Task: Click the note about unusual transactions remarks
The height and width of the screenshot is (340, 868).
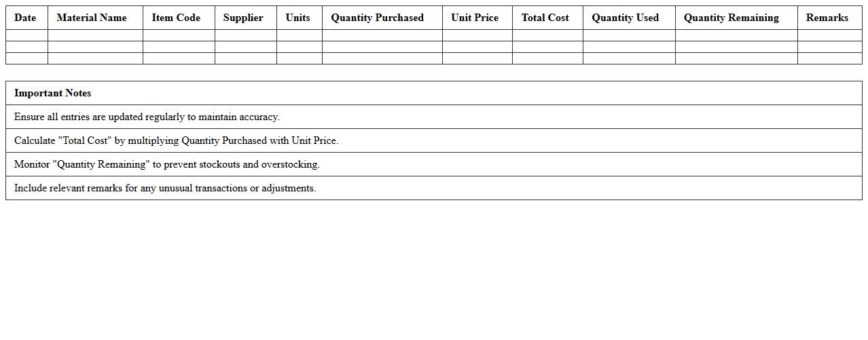Action: (165, 188)
